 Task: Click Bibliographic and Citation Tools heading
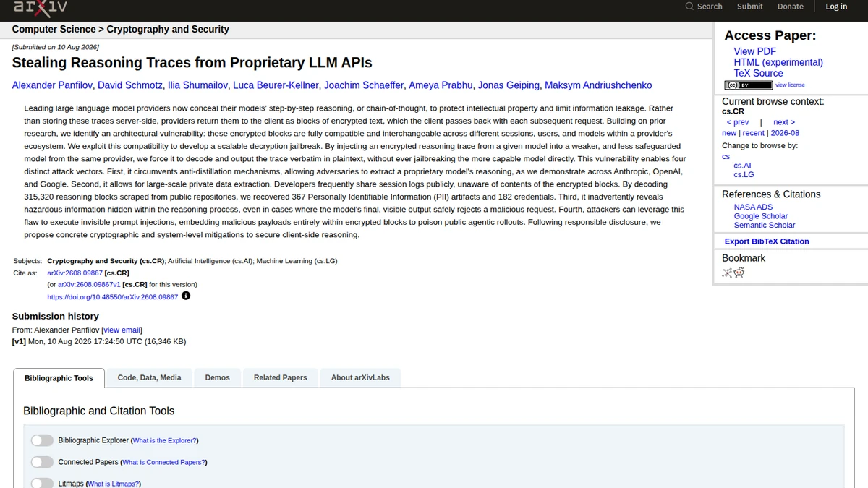click(99, 411)
